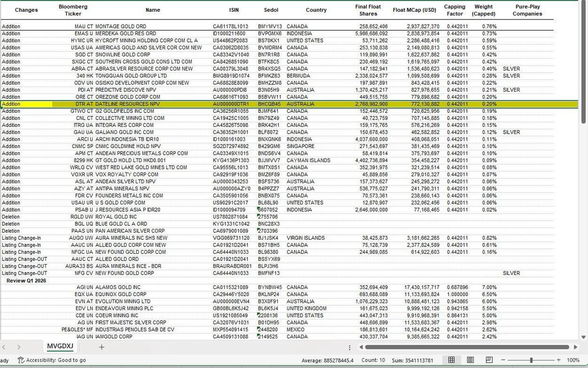Select the Bloomberg Ticker header cell
This screenshot has height=368, width=588.
pyautogui.click(x=73, y=10)
